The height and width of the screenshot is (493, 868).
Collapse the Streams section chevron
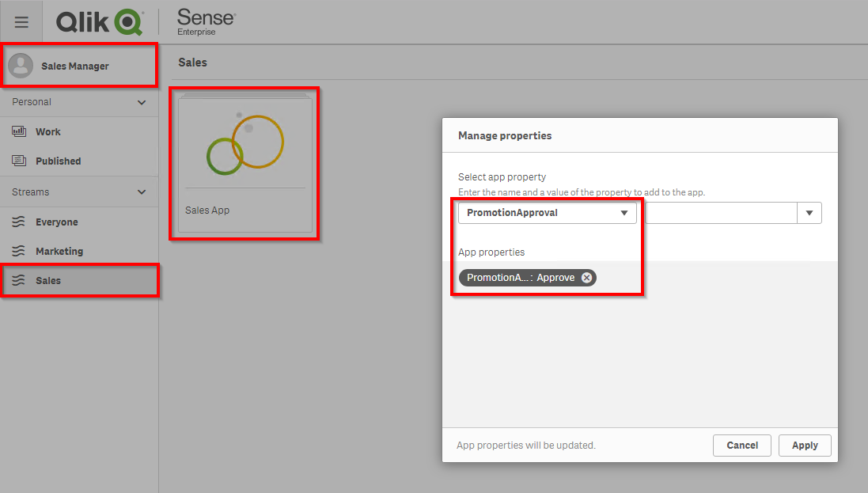tap(142, 192)
